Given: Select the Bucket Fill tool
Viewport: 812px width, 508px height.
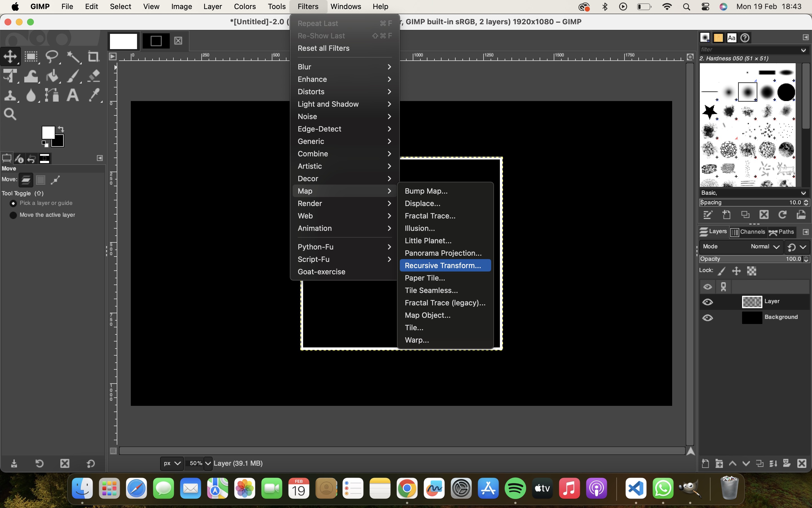Looking at the screenshot, I should (x=52, y=76).
